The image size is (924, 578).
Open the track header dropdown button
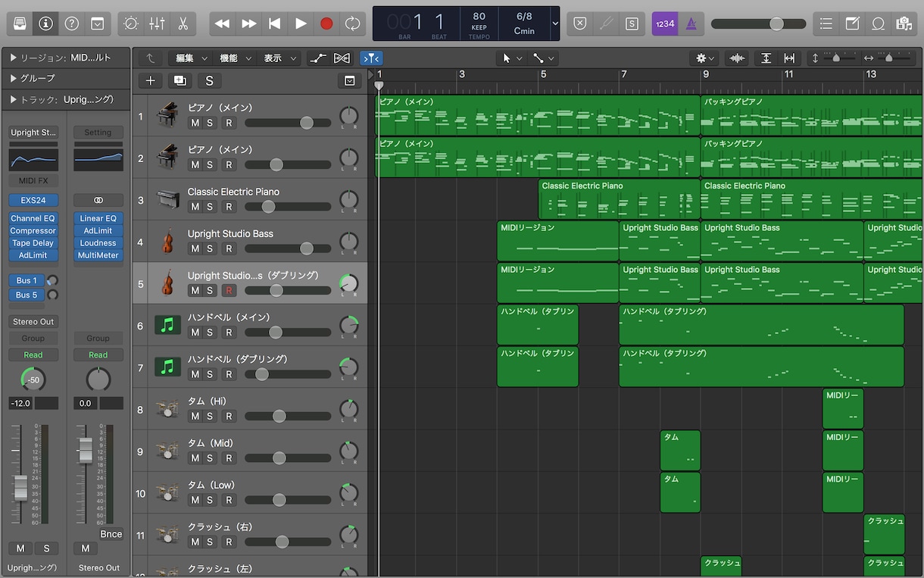click(x=349, y=80)
